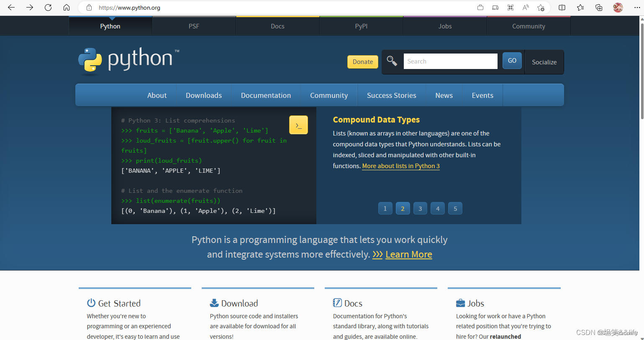The height and width of the screenshot is (340, 644).
Task: Open the collections icon in toolbar
Action: [x=599, y=8]
